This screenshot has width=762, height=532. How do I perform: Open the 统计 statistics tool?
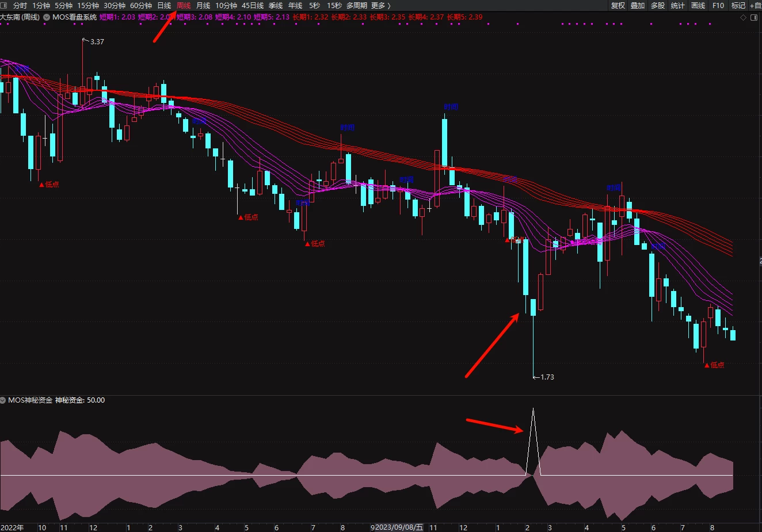(678, 6)
